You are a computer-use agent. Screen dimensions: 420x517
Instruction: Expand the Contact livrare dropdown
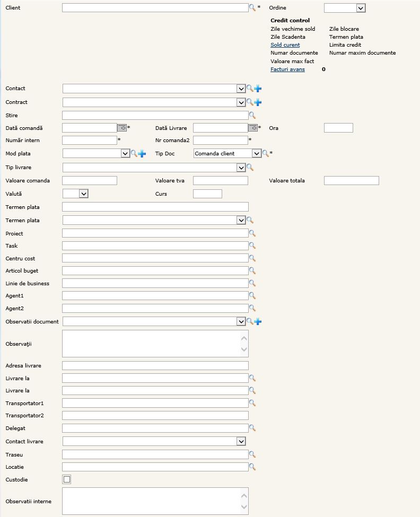241,441
